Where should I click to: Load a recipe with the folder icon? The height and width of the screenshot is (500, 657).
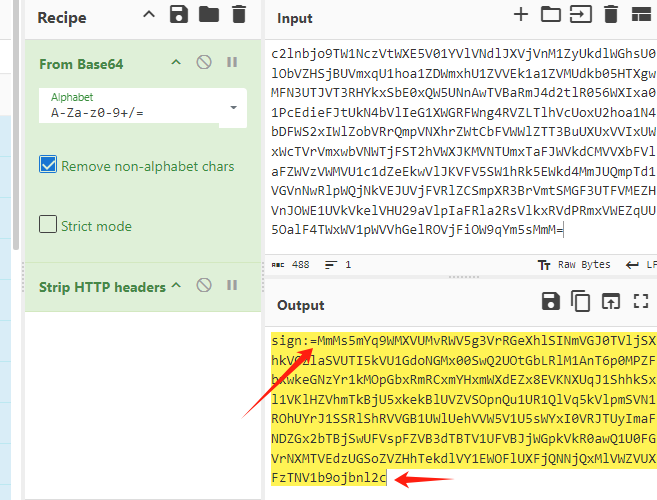pos(208,15)
